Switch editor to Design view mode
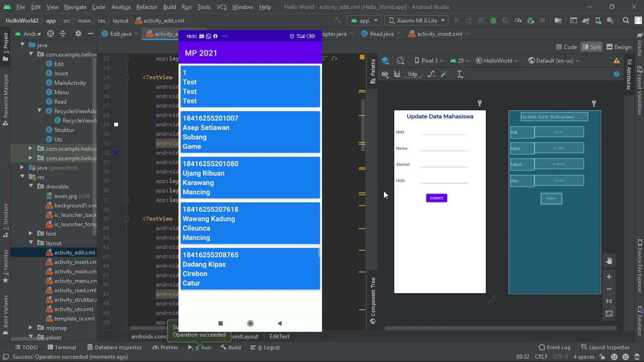644x362 pixels. tap(619, 47)
